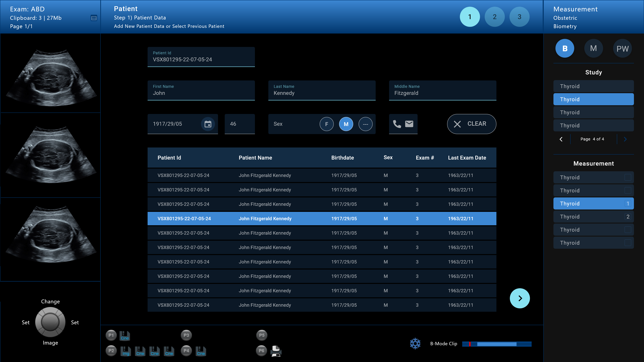Click the red marker on the clip bar
This screenshot has height=362, width=644.
coord(470,344)
